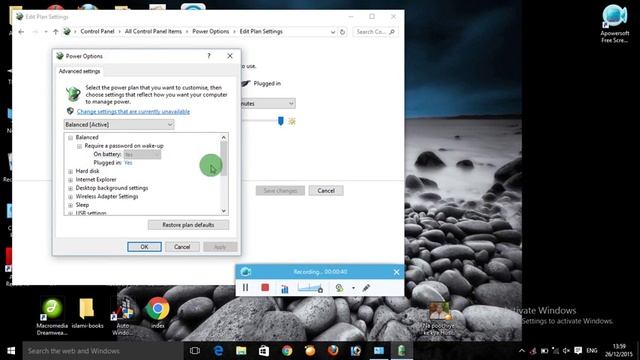Open the address bar history dropdown
The image size is (640, 360).
[333, 32]
